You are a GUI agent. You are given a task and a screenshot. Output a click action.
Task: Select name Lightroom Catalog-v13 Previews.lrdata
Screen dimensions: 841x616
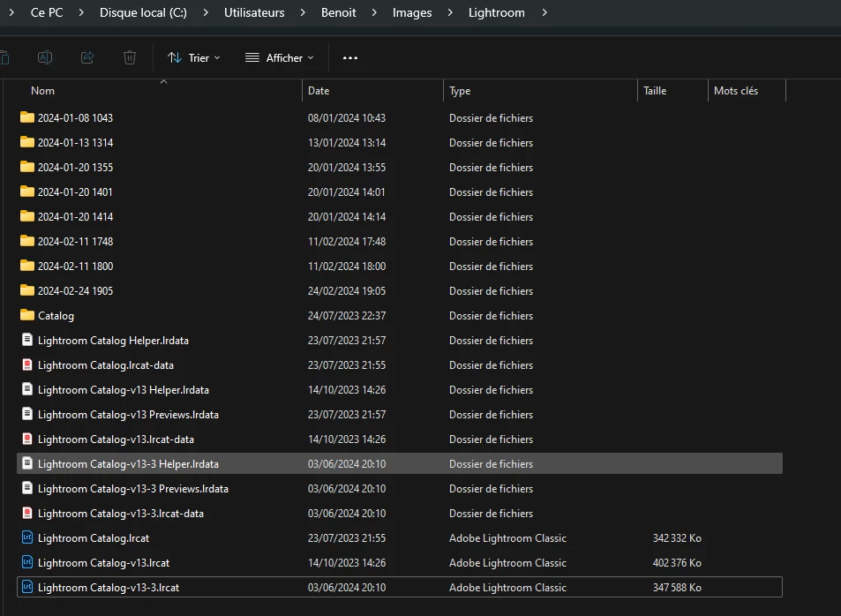[x=128, y=415]
